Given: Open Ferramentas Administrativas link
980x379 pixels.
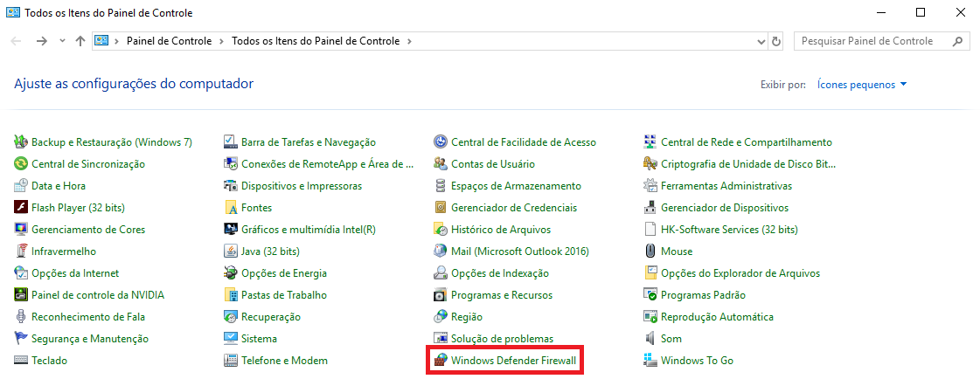Looking at the screenshot, I should (726, 186).
